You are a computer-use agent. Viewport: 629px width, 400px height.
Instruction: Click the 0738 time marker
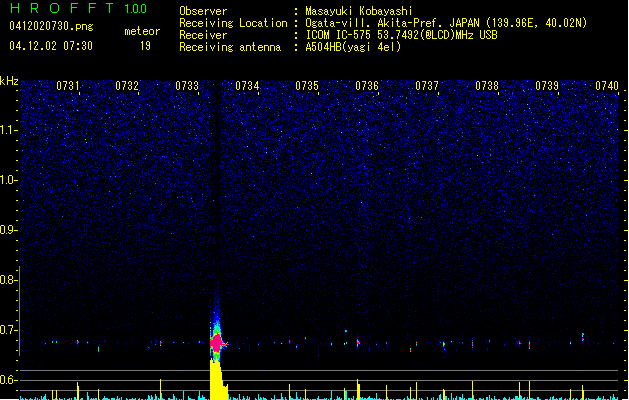click(x=487, y=86)
